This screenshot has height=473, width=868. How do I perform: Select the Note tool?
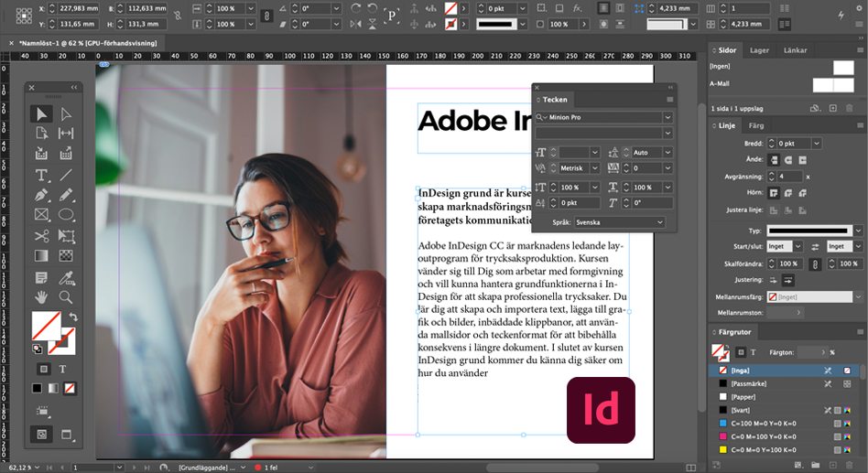pos(41,277)
